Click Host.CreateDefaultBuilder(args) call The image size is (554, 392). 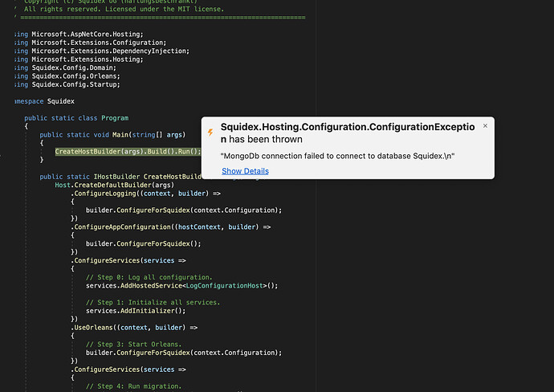coord(115,185)
